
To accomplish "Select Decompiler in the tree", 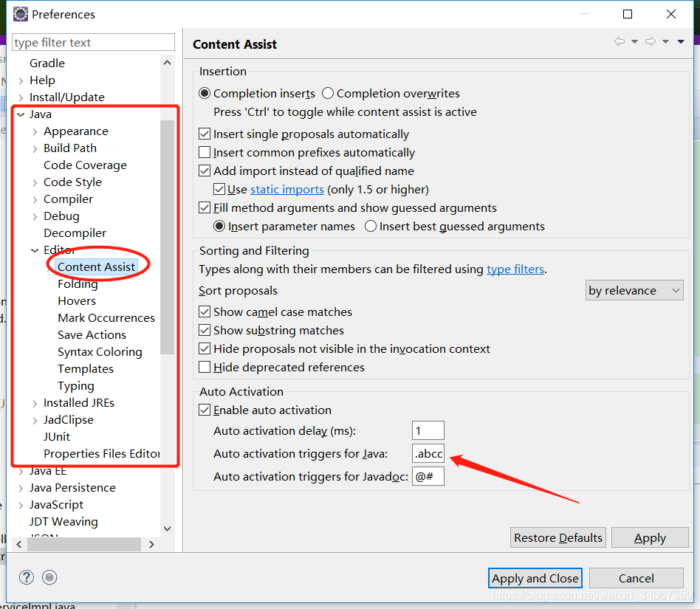I will [x=75, y=233].
